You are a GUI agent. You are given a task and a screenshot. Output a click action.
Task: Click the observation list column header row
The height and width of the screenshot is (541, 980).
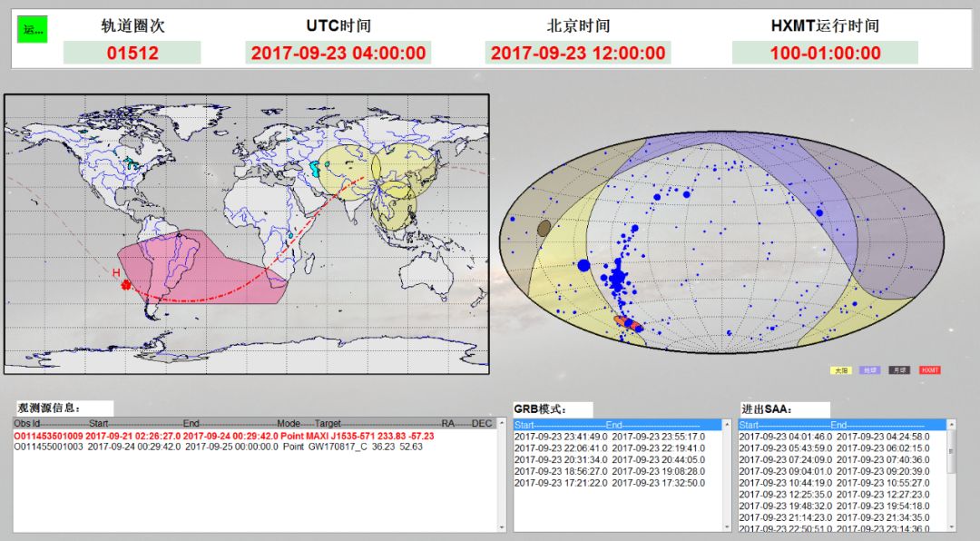pyautogui.click(x=254, y=423)
